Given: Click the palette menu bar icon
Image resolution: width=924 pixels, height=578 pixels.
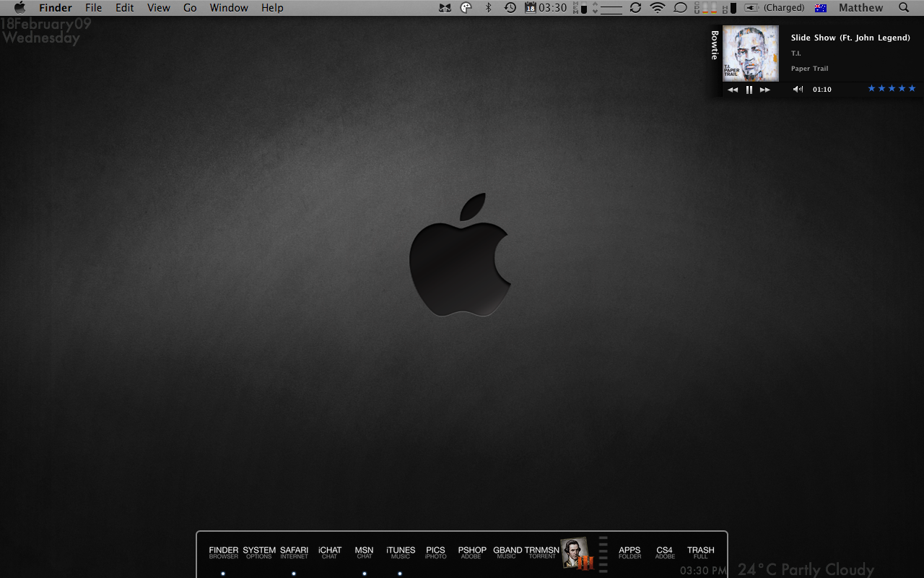Looking at the screenshot, I should (x=466, y=8).
